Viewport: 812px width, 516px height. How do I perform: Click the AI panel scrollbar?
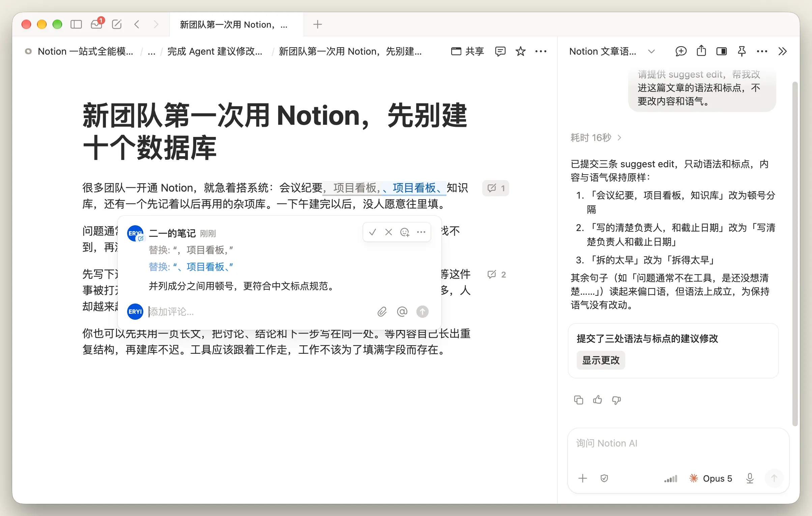point(795,254)
